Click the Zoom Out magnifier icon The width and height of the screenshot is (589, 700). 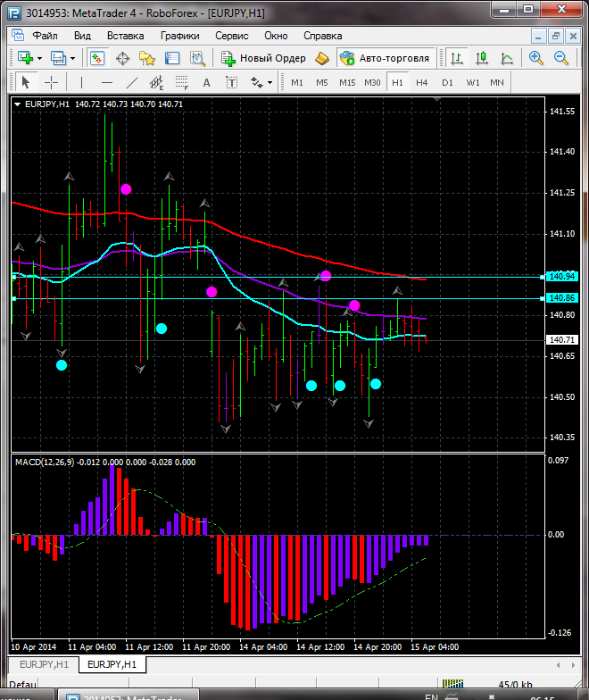coord(561,58)
